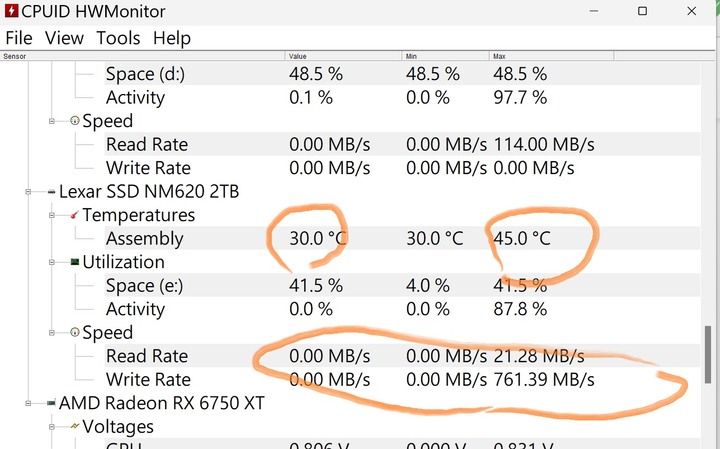The height and width of the screenshot is (449, 720).
Task: Open the View menu
Action: coord(64,38)
